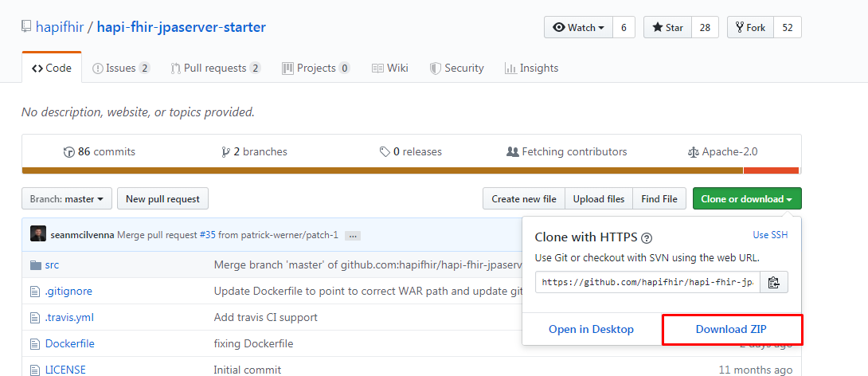The height and width of the screenshot is (376, 868).
Task: Star the repository
Action: click(667, 27)
